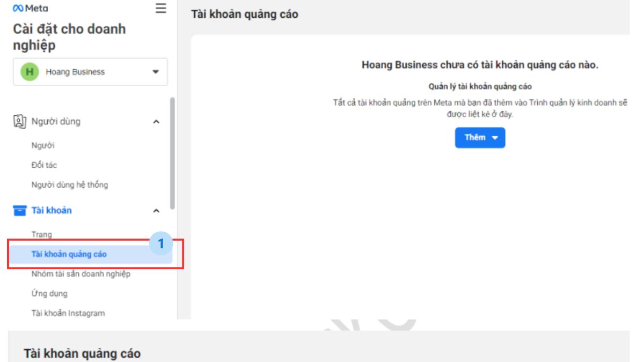Collapse the Tài khoản section chevron
The image size is (644, 362).
156,211
